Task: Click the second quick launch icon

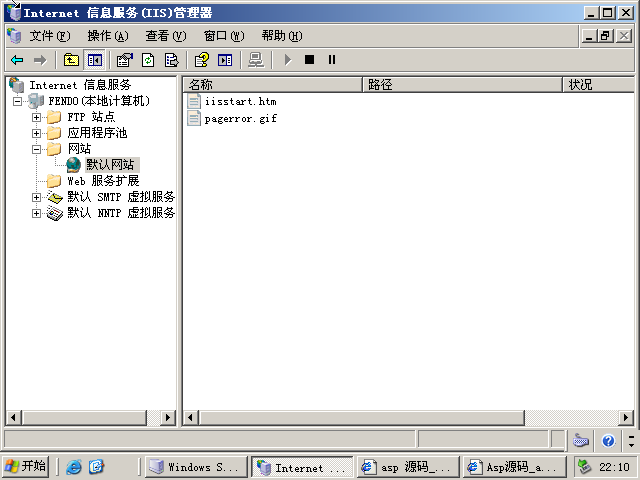Action: (96, 467)
